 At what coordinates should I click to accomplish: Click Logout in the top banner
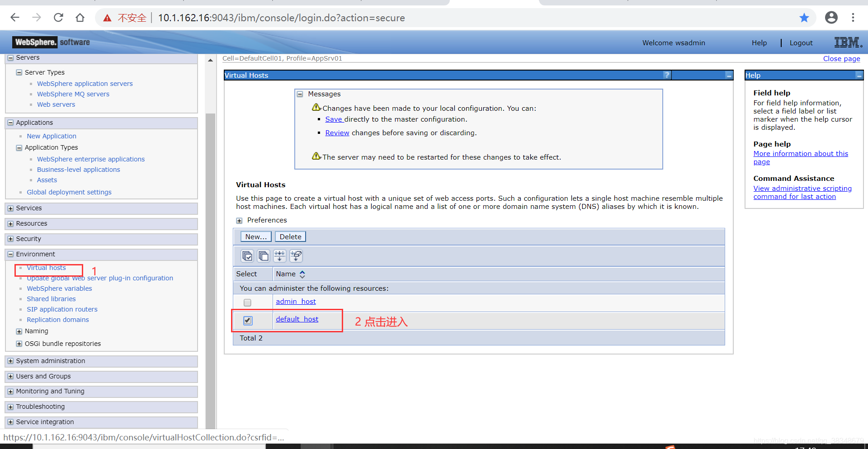801,43
